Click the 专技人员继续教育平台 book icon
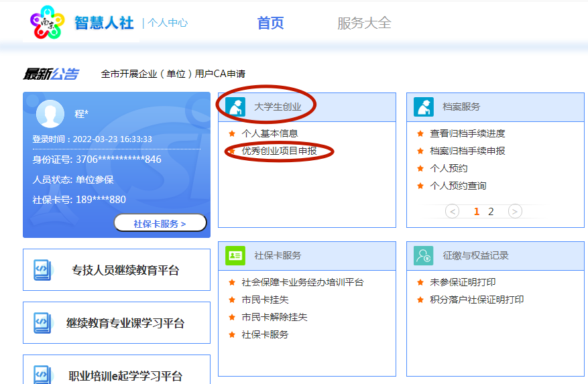This screenshot has height=384, width=588. pyautogui.click(x=42, y=270)
